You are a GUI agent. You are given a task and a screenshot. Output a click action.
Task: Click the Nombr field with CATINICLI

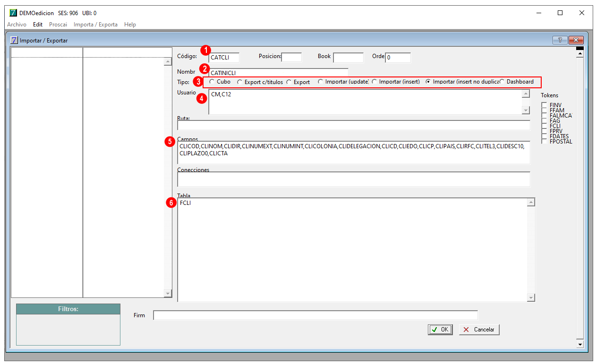click(x=278, y=72)
